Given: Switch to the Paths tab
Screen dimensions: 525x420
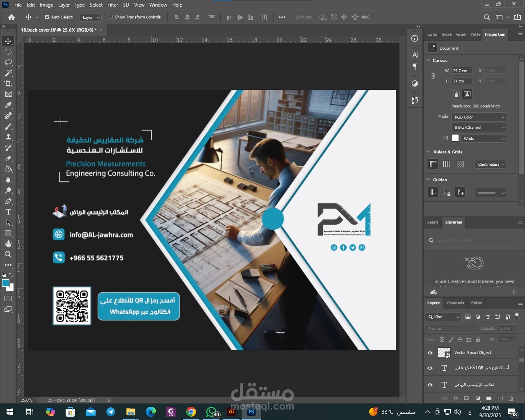Looking at the screenshot, I should 476,303.
